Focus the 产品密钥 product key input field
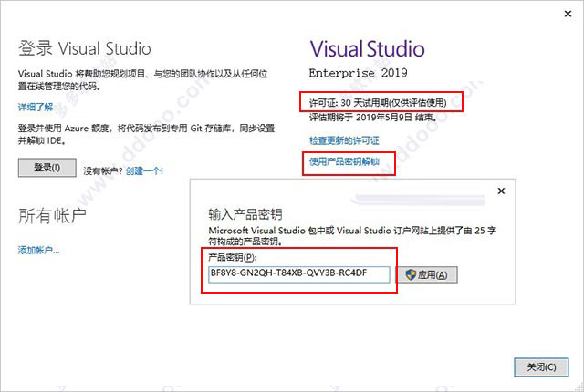 click(x=299, y=274)
